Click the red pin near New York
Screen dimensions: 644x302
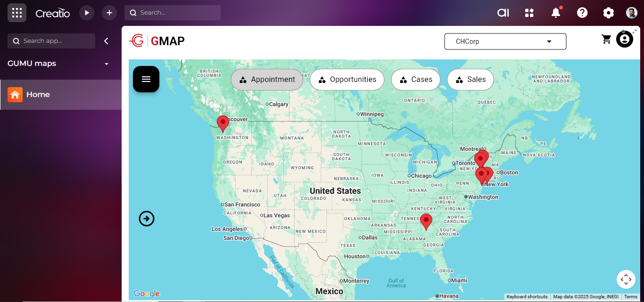[x=481, y=175]
